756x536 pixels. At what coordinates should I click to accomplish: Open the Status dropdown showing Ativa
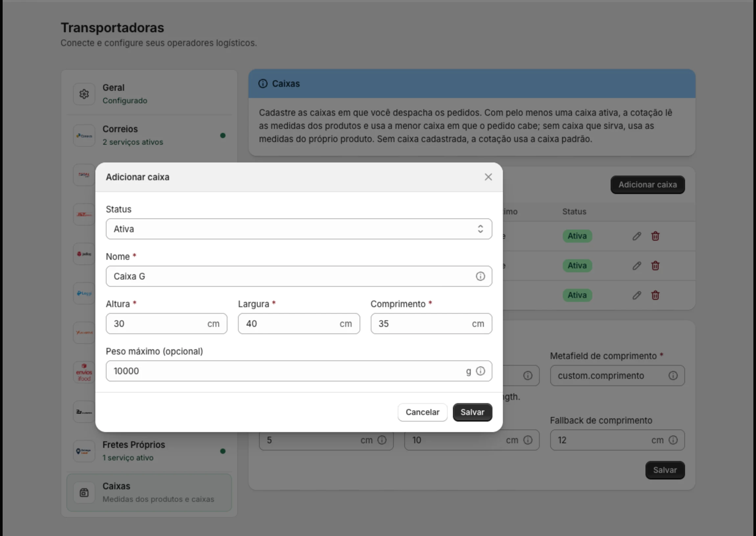pos(299,229)
